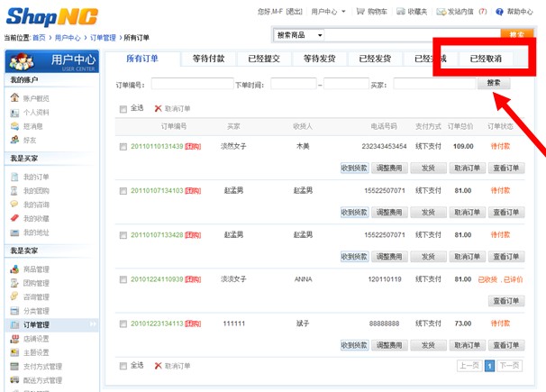Click 调整费用 for order 20110107134103
The width and height of the screenshot is (546, 392).
(x=389, y=213)
